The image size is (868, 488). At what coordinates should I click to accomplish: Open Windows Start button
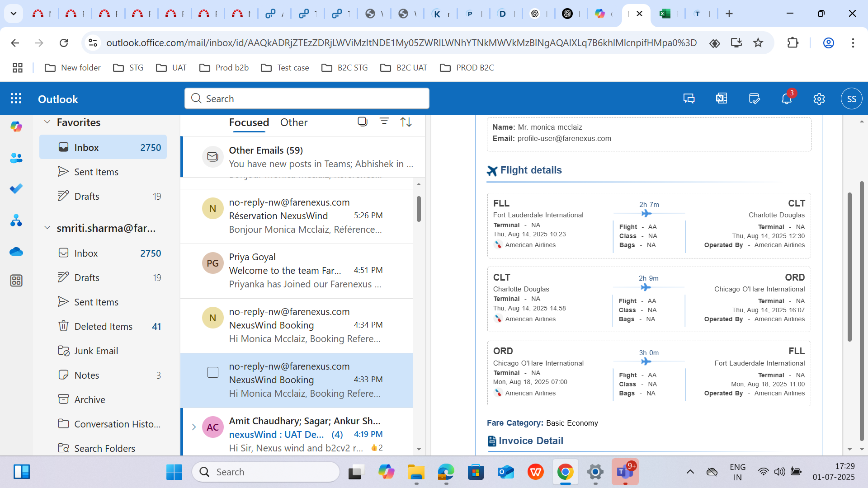point(174,472)
